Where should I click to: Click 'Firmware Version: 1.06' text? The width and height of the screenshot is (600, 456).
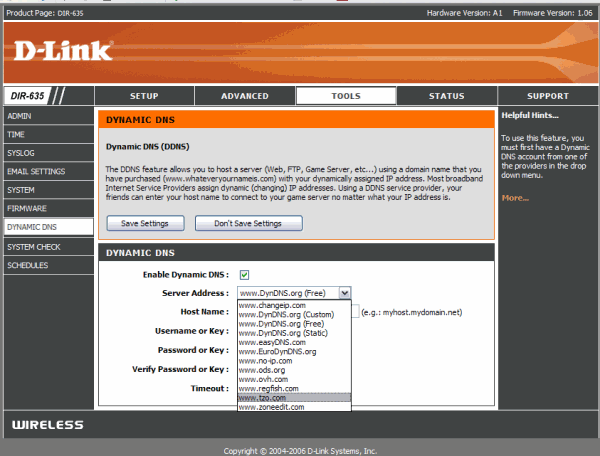click(553, 13)
